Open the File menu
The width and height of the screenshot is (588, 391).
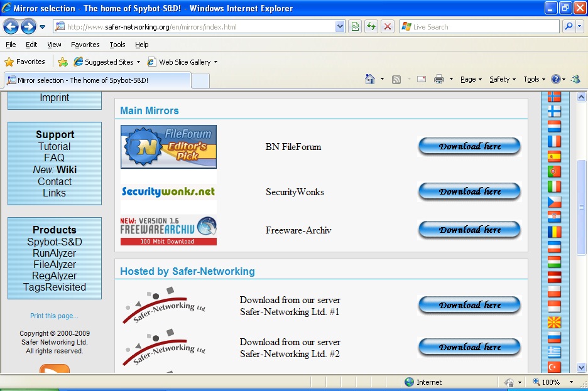pos(11,45)
